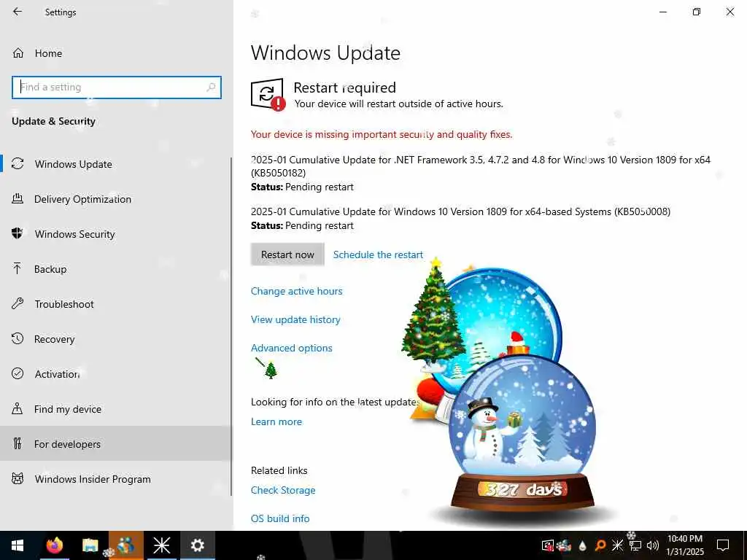Click the search magnifier icon in the box
This screenshot has width=747, height=560.
(x=211, y=87)
